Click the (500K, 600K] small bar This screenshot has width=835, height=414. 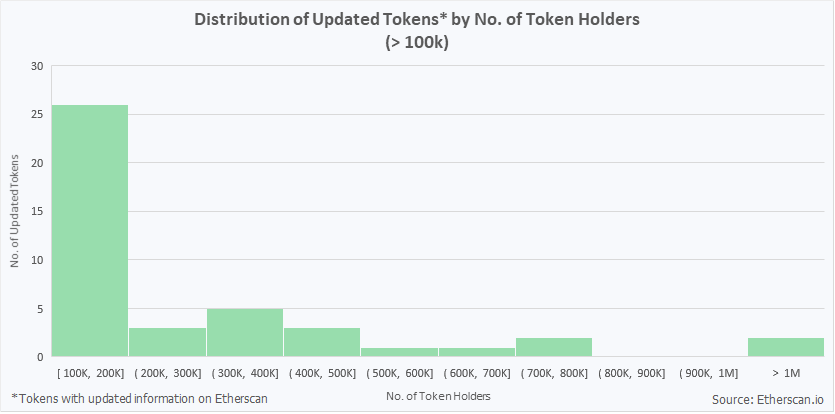click(399, 352)
